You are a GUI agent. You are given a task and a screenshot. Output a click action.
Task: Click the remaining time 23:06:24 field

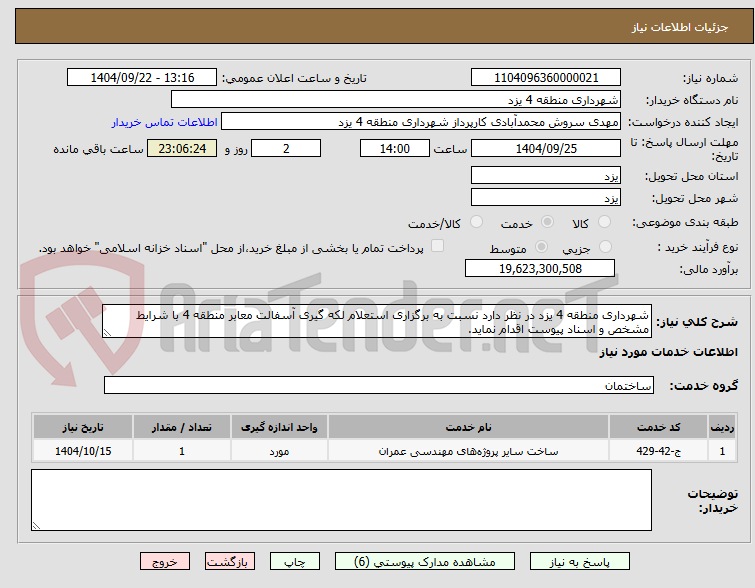[x=182, y=148]
